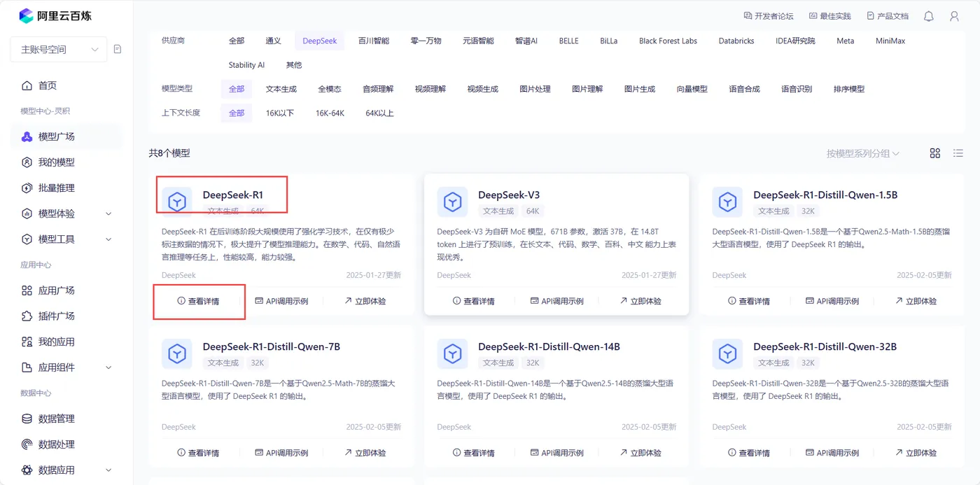Filter model type by 语音识别
Image resolution: width=980 pixels, height=485 pixels.
pyautogui.click(x=797, y=90)
